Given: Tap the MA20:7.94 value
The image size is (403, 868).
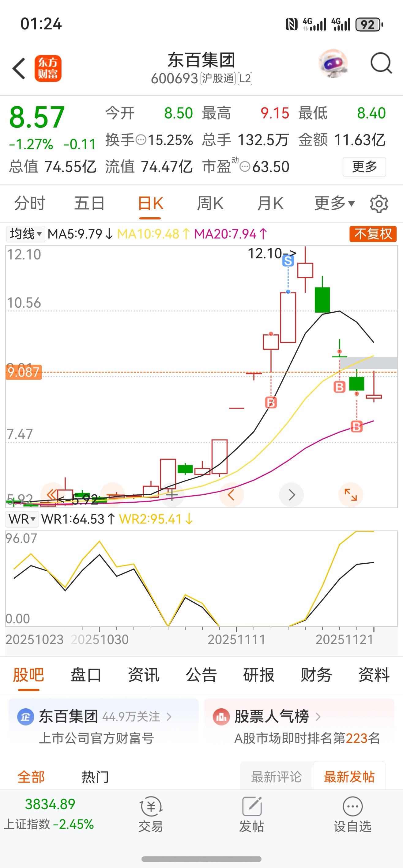Looking at the screenshot, I should pyautogui.click(x=231, y=234).
